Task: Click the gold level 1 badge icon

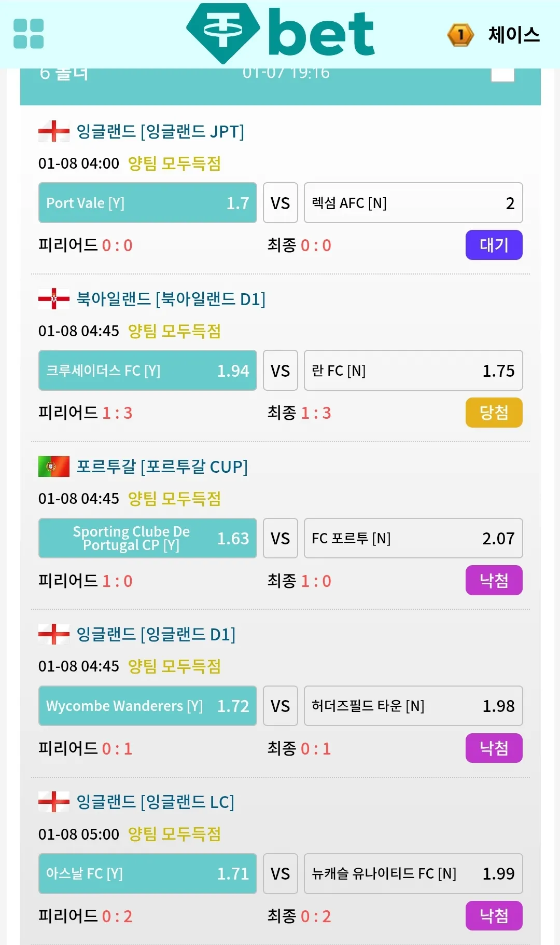Action: tap(460, 35)
